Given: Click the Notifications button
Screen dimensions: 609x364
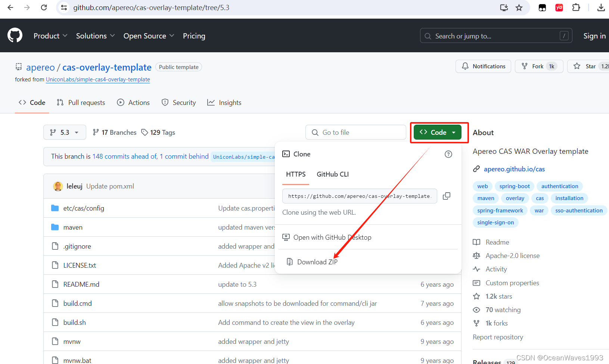Looking at the screenshot, I should click(x=483, y=66).
